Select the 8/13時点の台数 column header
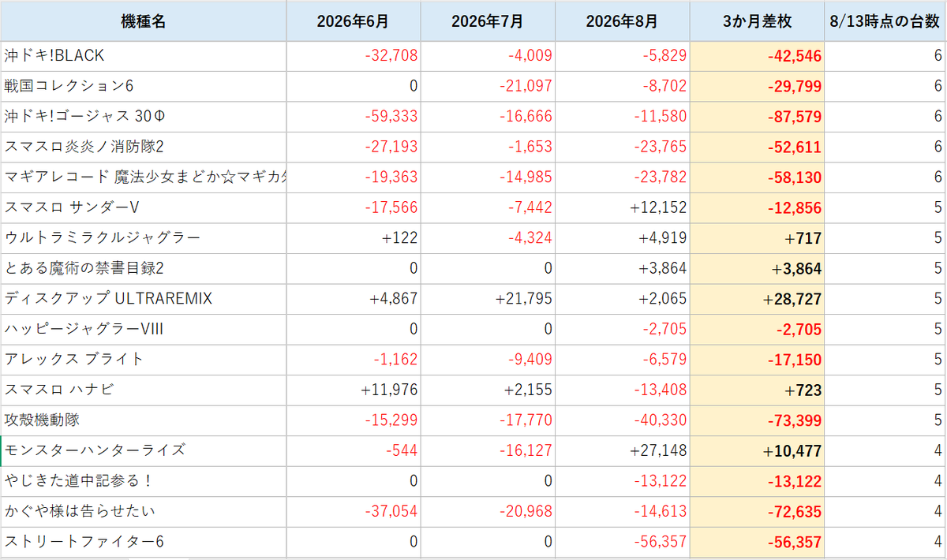 point(885,21)
